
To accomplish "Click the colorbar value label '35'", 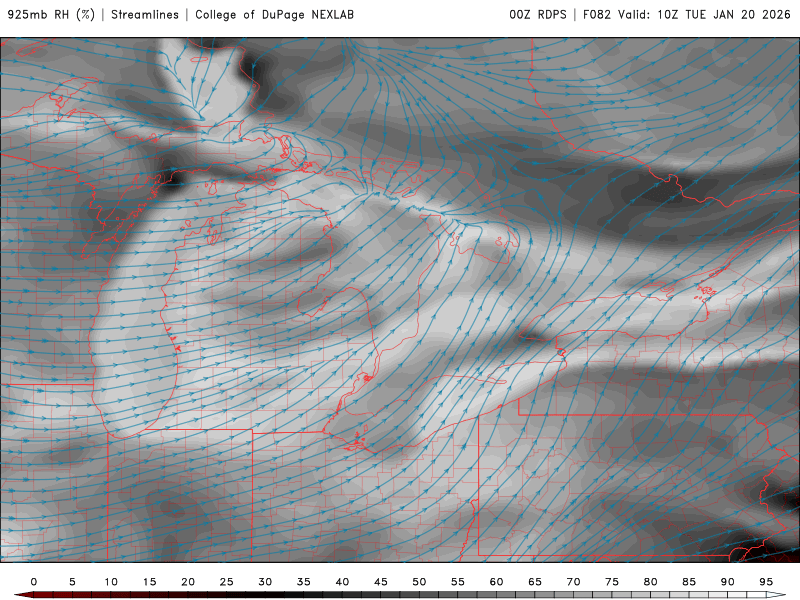I will coord(304,582).
